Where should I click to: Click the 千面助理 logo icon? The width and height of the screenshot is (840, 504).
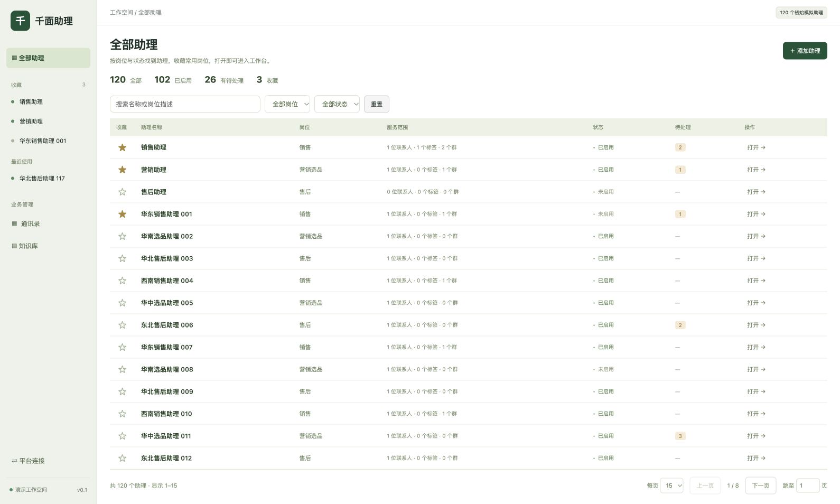pyautogui.click(x=20, y=21)
